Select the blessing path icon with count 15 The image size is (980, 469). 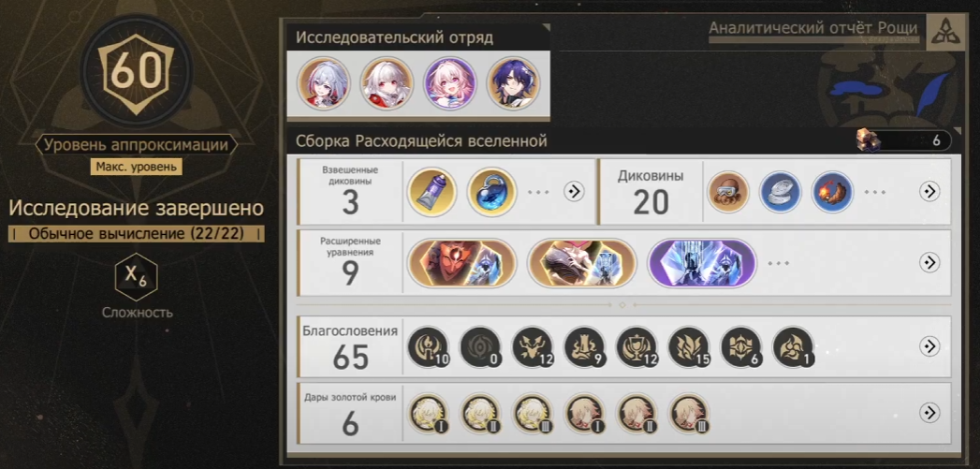click(690, 347)
